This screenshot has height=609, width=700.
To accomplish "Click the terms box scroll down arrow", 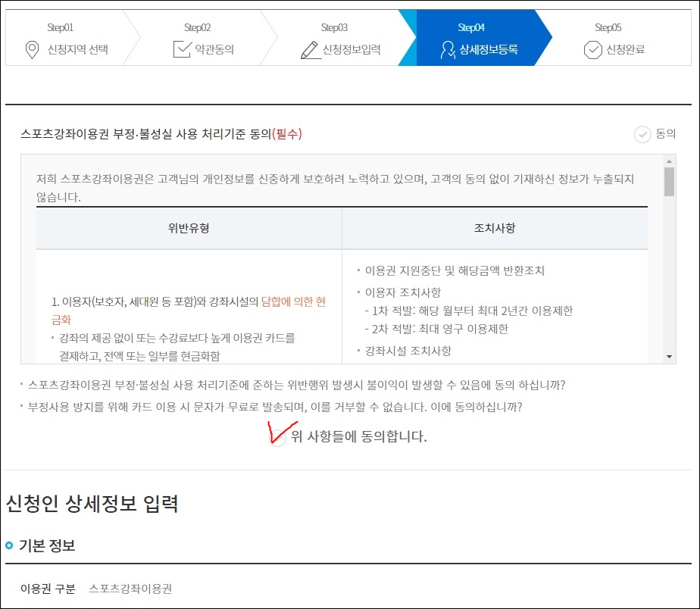I will tap(669, 356).
